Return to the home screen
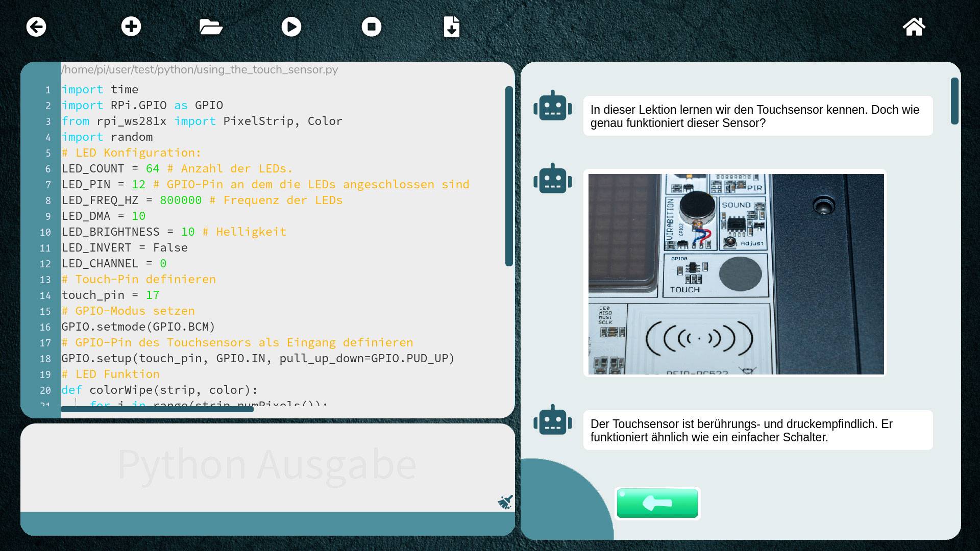The image size is (980, 551). coord(914,27)
